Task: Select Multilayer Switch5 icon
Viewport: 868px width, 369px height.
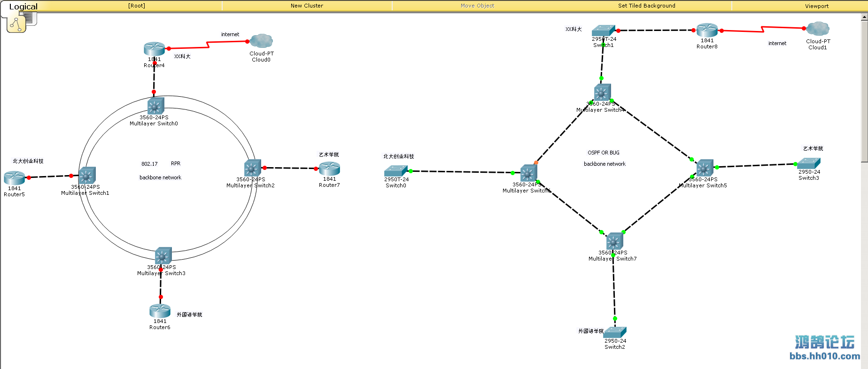Action: [705, 168]
